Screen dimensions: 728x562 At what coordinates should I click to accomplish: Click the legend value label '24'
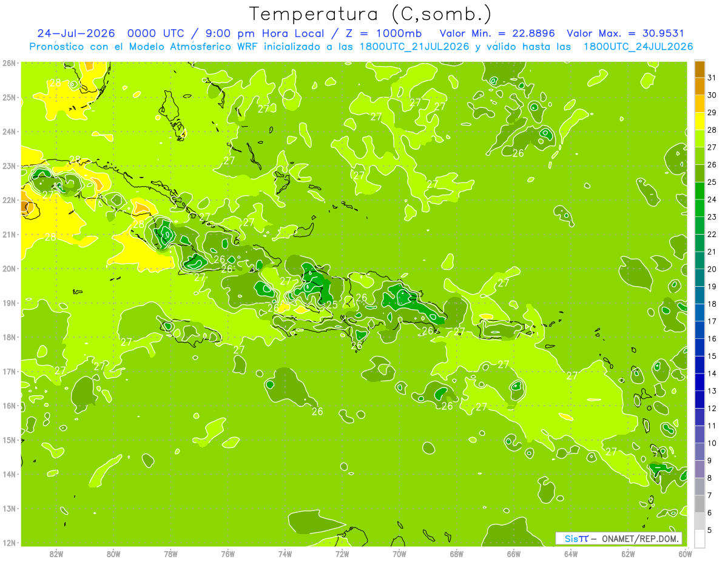click(x=712, y=199)
